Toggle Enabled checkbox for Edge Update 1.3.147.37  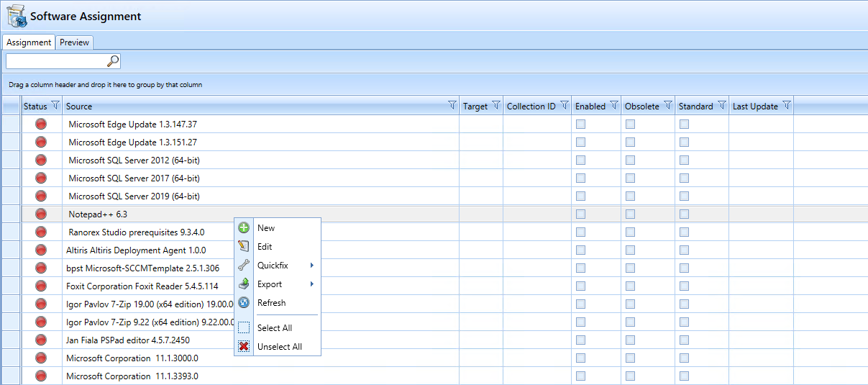pyautogui.click(x=580, y=124)
